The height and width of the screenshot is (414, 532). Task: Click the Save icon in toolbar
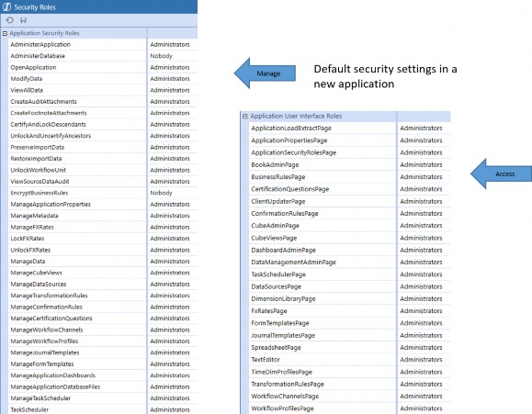point(23,20)
